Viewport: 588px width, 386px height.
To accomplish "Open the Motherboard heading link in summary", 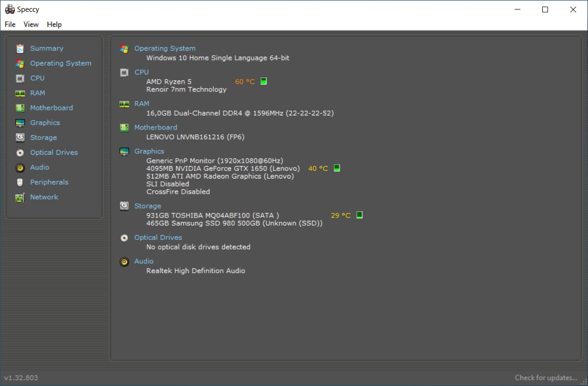I will pyautogui.click(x=156, y=128).
